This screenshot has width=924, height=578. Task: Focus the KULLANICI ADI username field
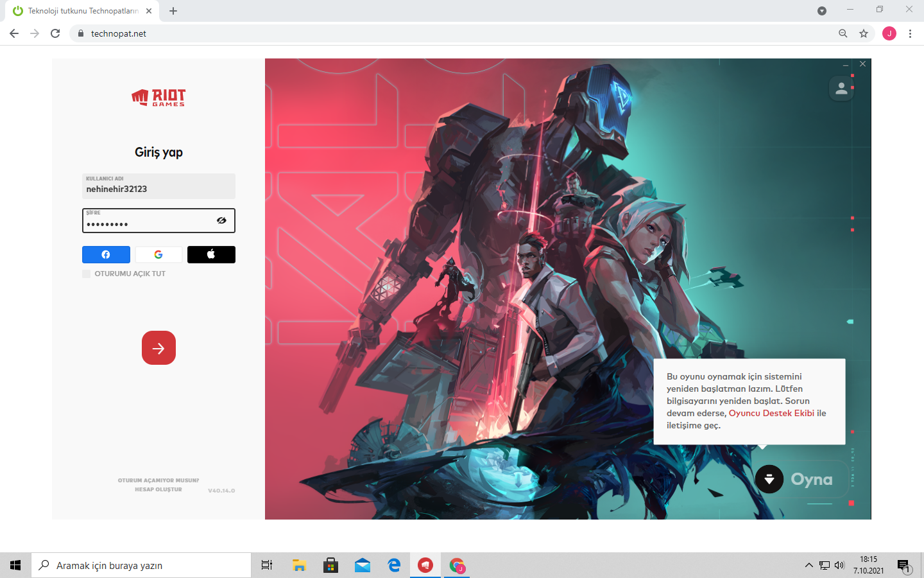tap(158, 186)
